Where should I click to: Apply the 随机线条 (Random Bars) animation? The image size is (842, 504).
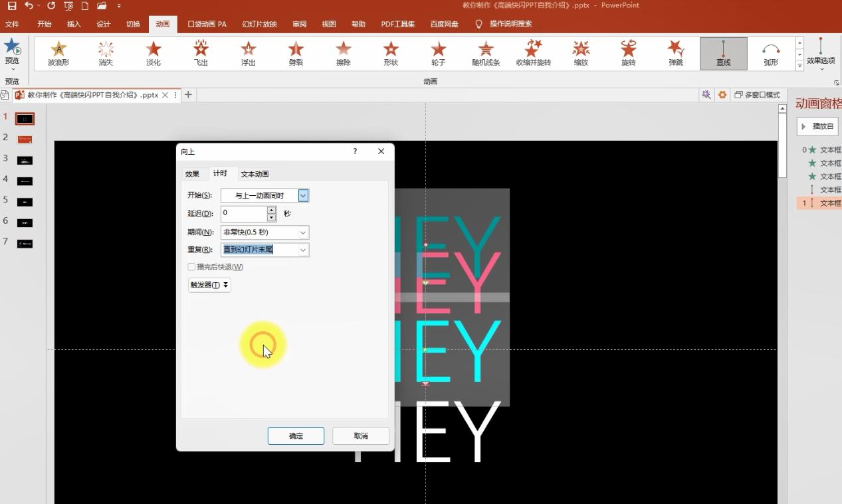(485, 52)
